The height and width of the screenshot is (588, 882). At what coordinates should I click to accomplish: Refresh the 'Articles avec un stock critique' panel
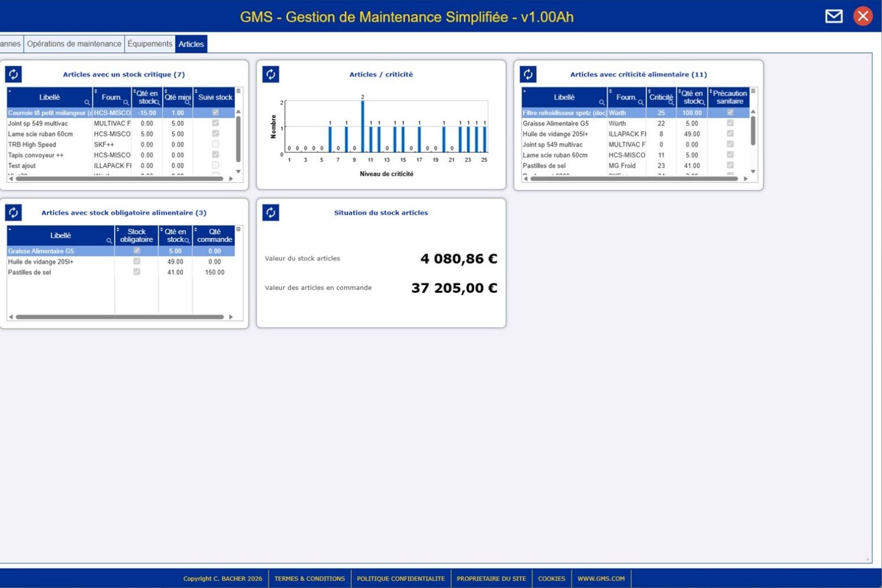coord(14,74)
